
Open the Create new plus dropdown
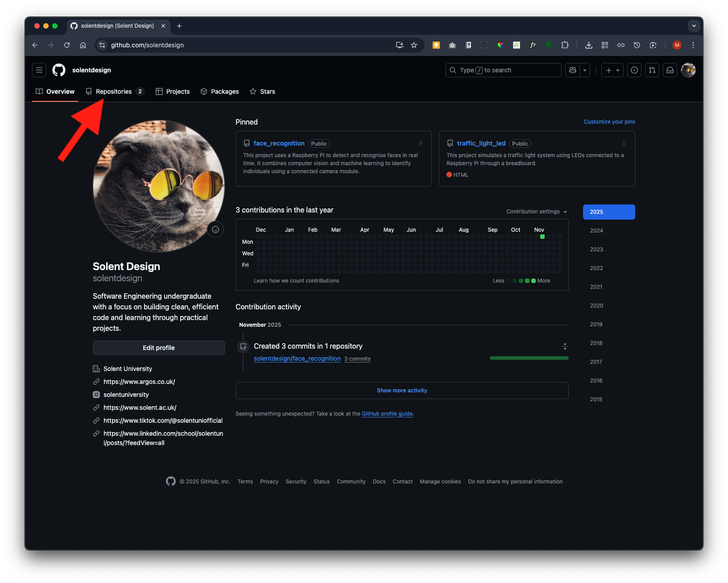click(612, 70)
